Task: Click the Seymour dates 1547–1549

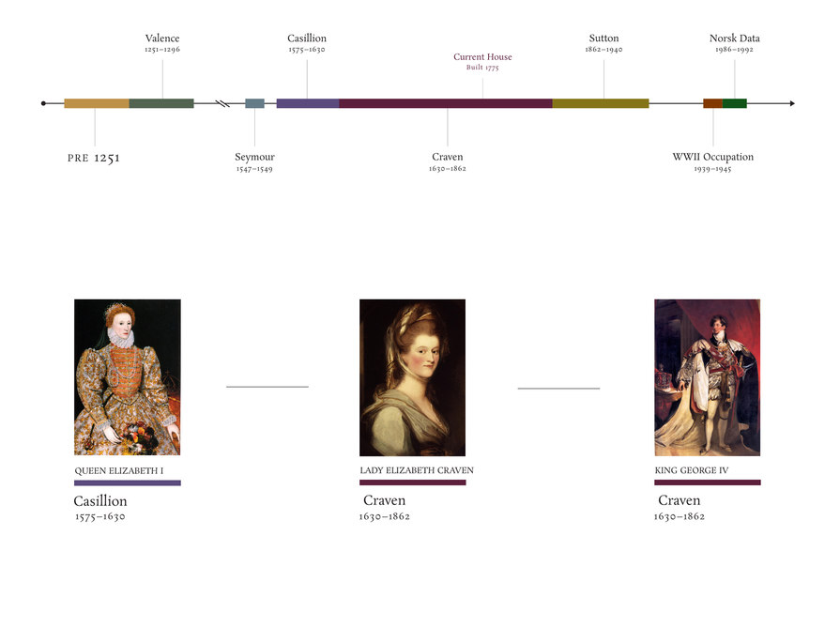Action: [254, 169]
